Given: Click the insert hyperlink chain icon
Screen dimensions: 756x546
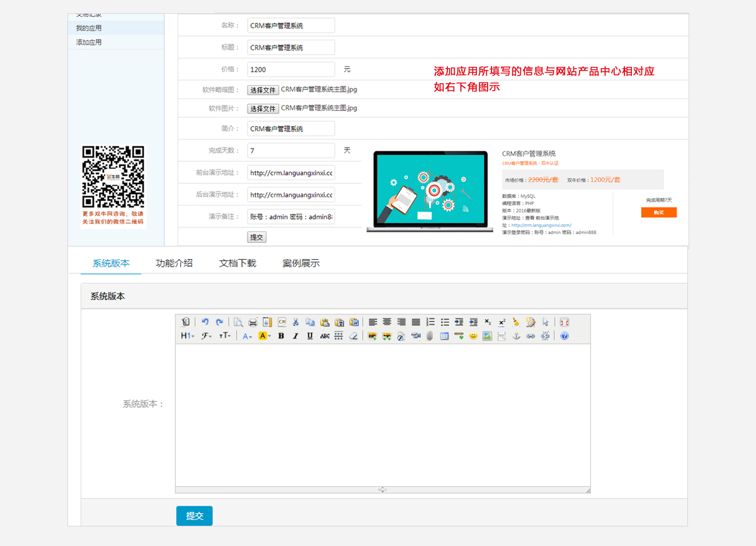Looking at the screenshot, I should click(530, 336).
